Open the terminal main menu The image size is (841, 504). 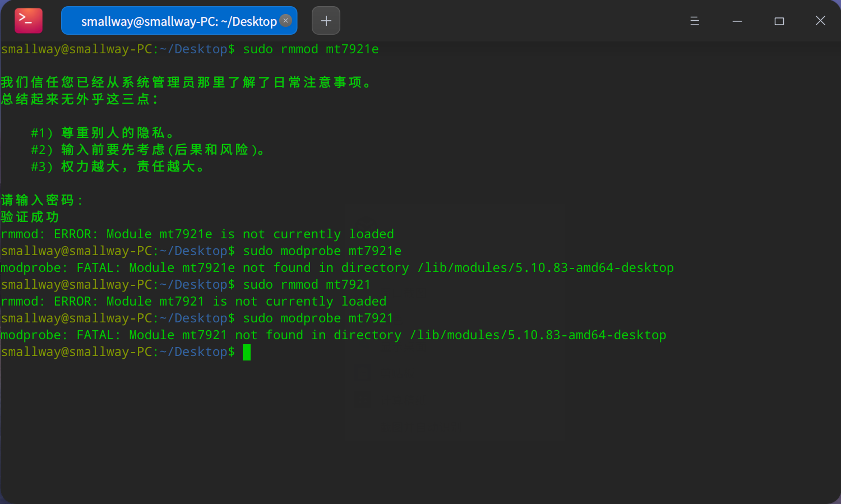(695, 21)
